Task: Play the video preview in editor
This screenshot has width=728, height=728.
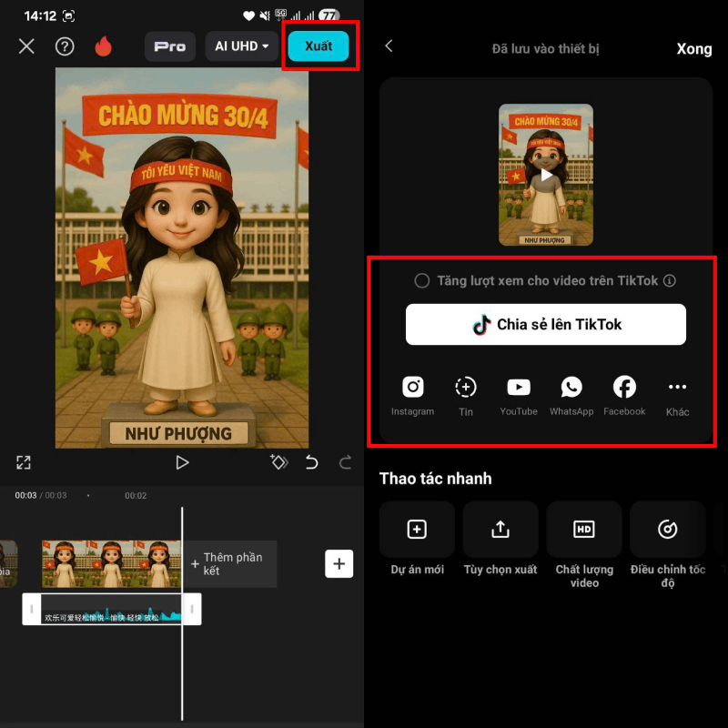Action: 182,462
